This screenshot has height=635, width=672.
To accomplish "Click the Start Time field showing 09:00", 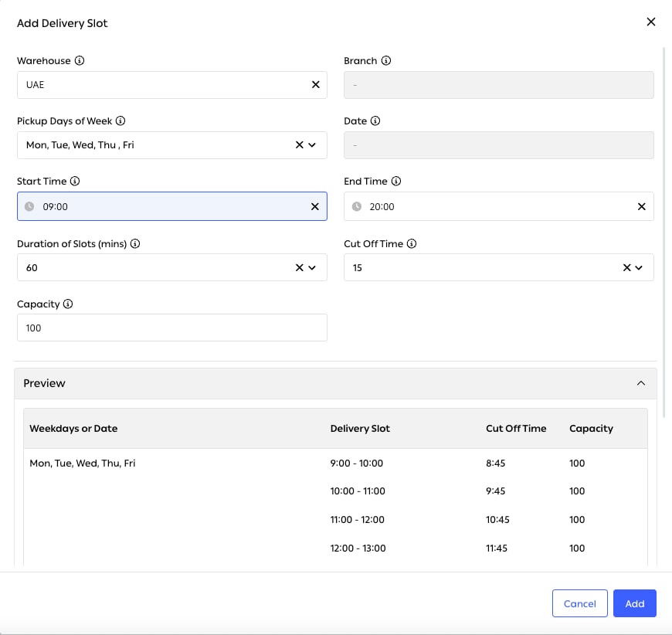I will point(172,206).
